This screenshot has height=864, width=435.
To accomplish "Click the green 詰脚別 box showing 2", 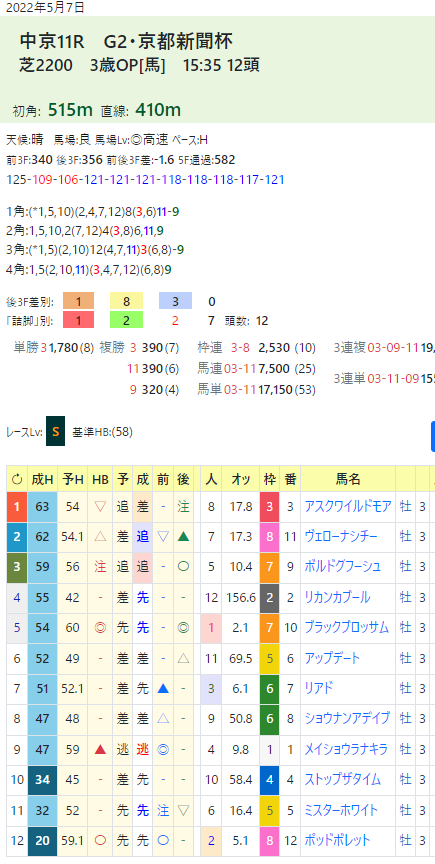I will (x=127, y=320).
